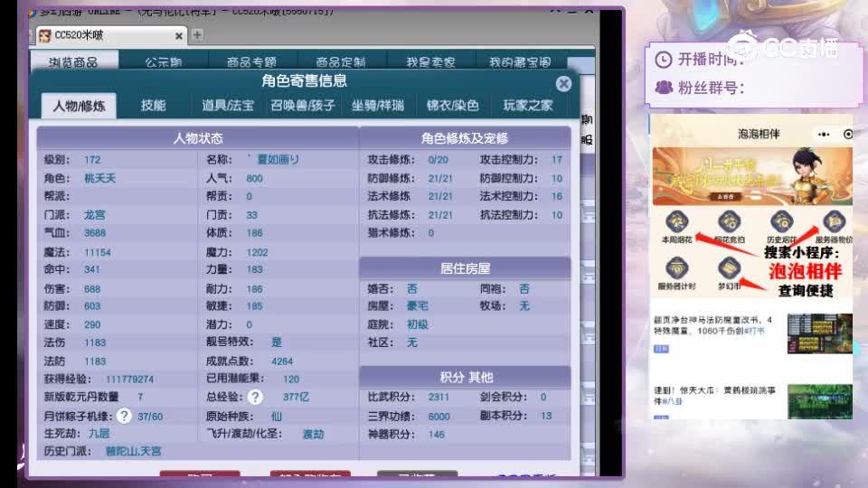This screenshot has width=868, height=488.
Task: Open 商品专题 navigation item
Action: tap(252, 61)
